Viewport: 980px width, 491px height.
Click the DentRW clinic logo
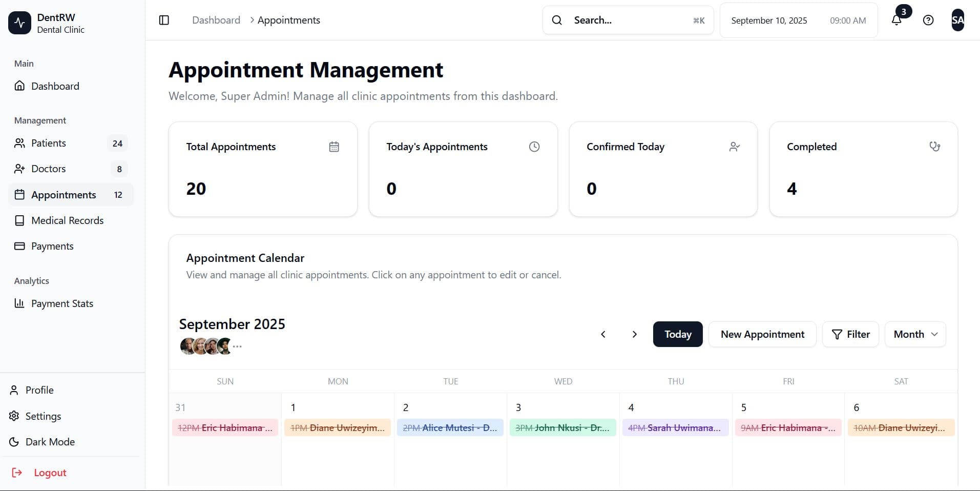[x=19, y=23]
